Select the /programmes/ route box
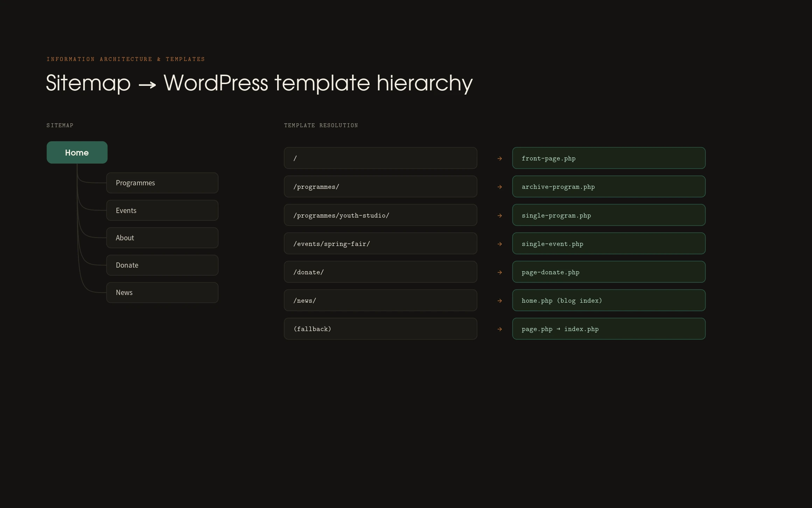The height and width of the screenshot is (508, 812). coord(380,186)
